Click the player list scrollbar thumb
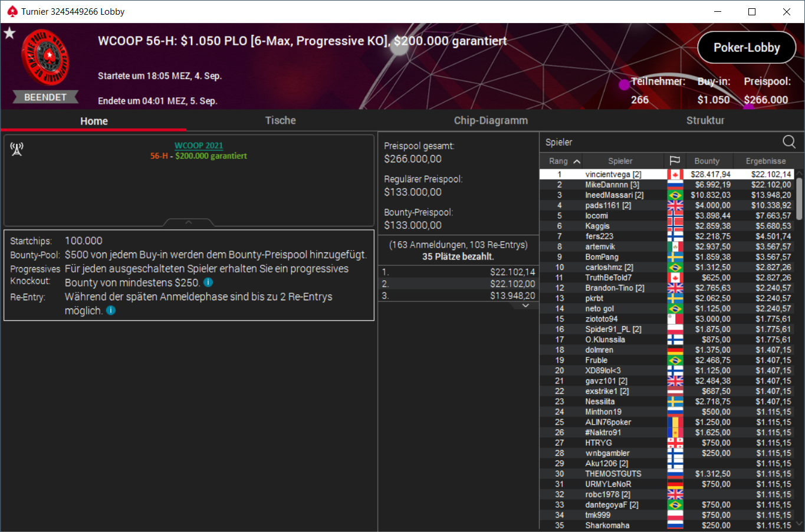The width and height of the screenshot is (805, 532). pos(800,199)
